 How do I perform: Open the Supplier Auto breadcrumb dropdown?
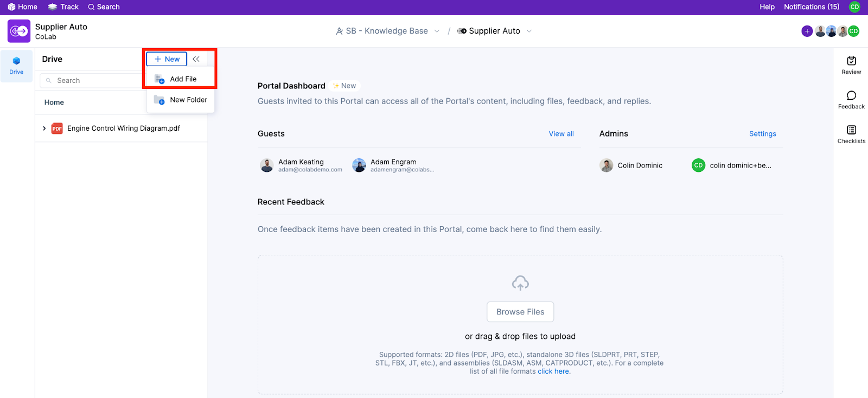point(494,31)
